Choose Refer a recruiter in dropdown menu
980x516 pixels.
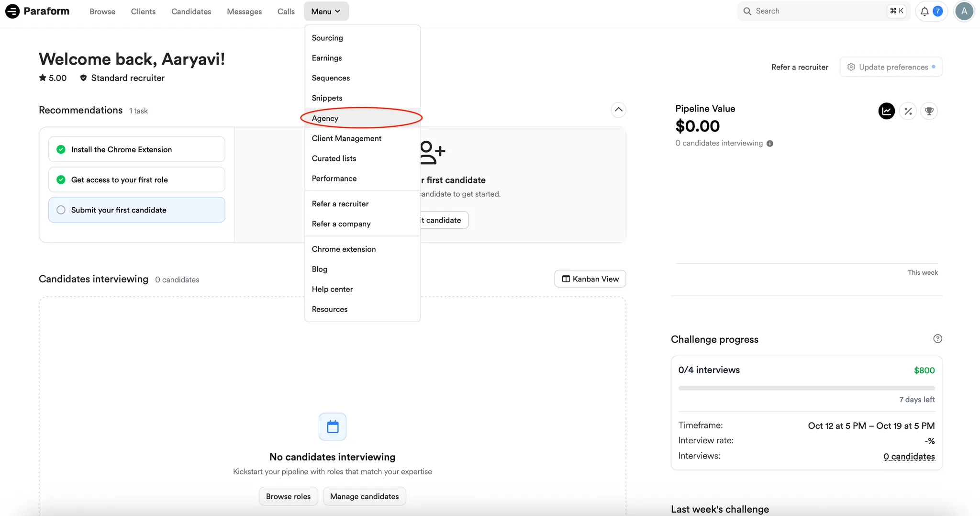tap(362, 204)
